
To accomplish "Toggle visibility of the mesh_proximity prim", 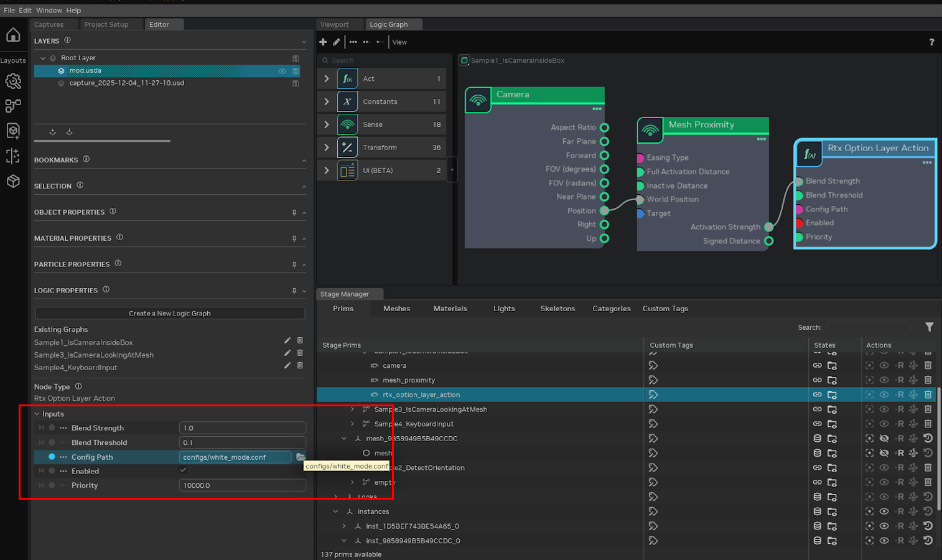I will (884, 380).
